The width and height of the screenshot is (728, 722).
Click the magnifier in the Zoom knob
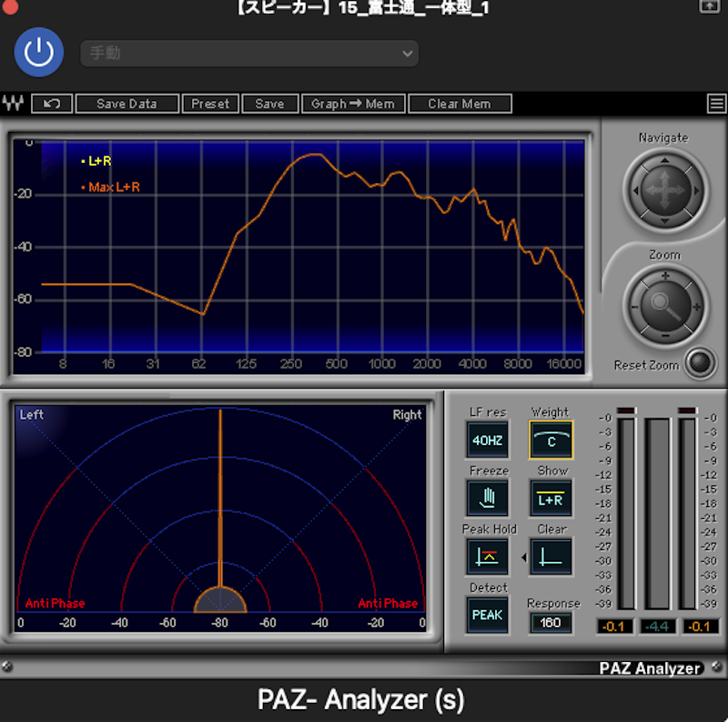coord(665,306)
